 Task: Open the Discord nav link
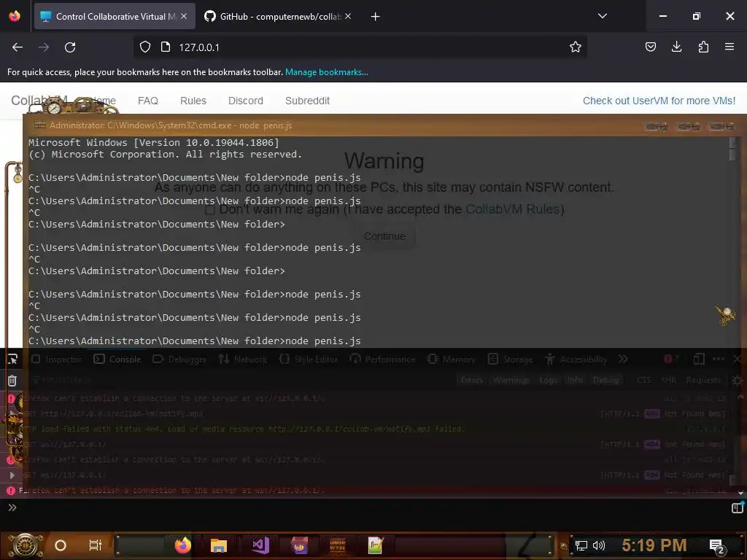[x=245, y=101]
